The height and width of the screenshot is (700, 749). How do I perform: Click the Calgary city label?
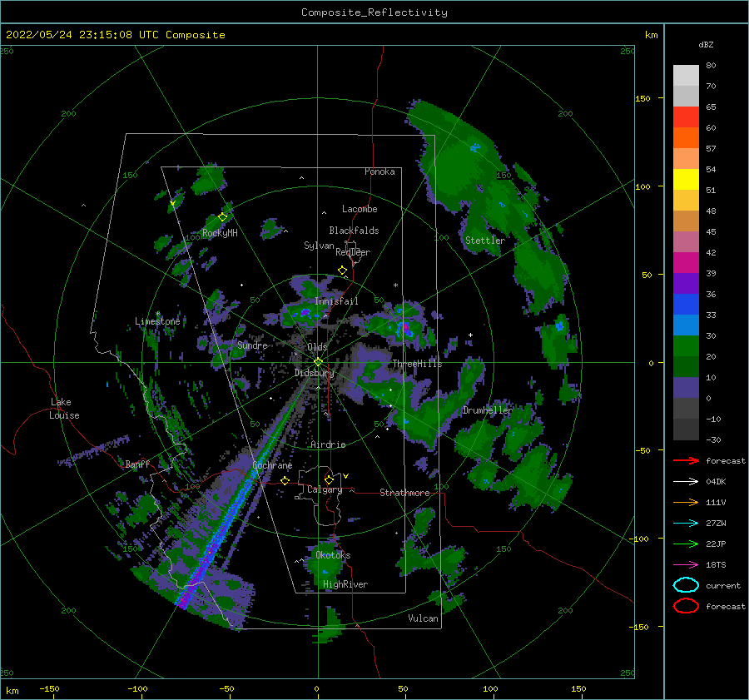(x=325, y=489)
